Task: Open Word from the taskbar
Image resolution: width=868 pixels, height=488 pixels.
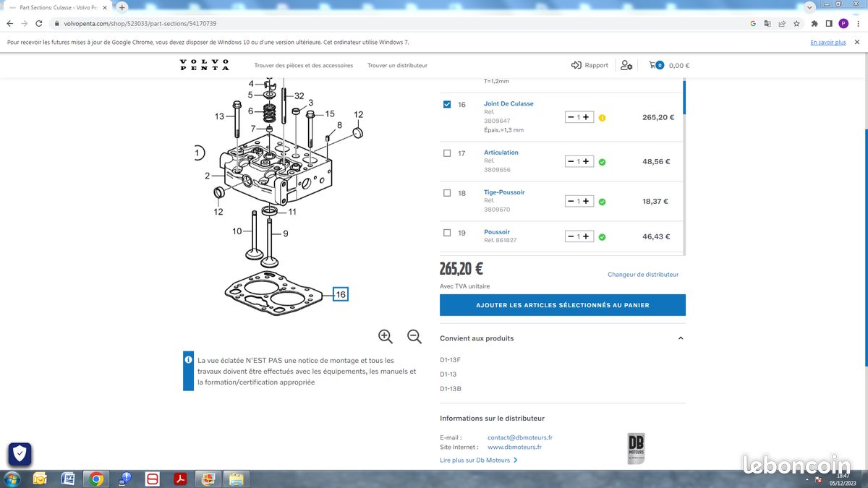Action: (x=68, y=479)
